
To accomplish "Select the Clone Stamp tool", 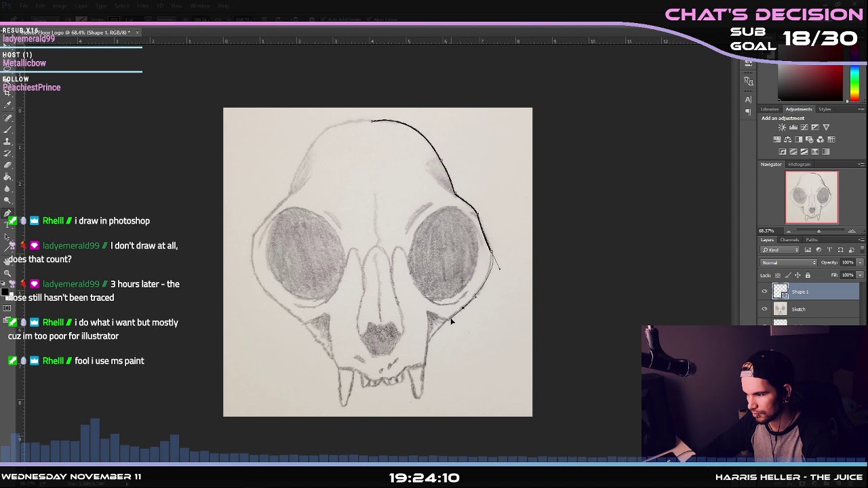I will click(7, 141).
